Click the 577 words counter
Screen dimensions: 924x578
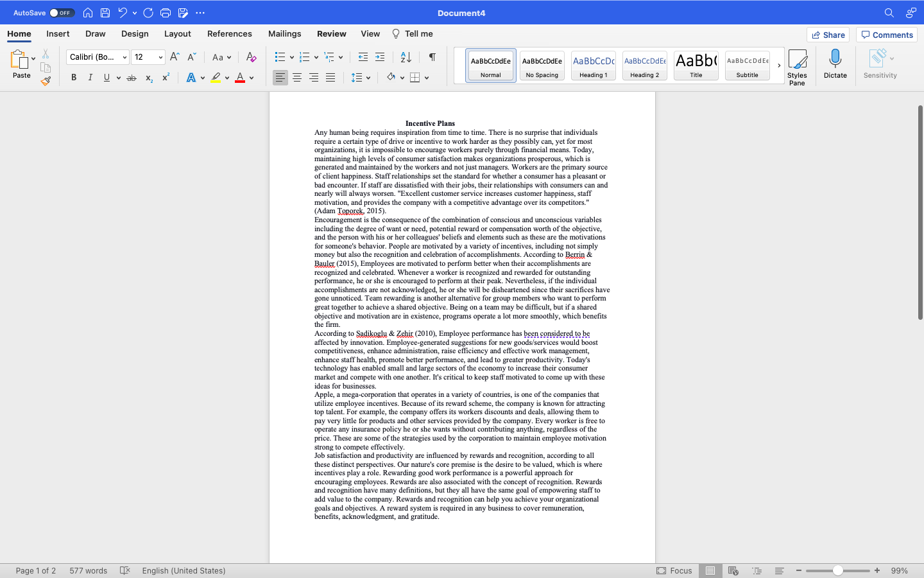pyautogui.click(x=88, y=570)
